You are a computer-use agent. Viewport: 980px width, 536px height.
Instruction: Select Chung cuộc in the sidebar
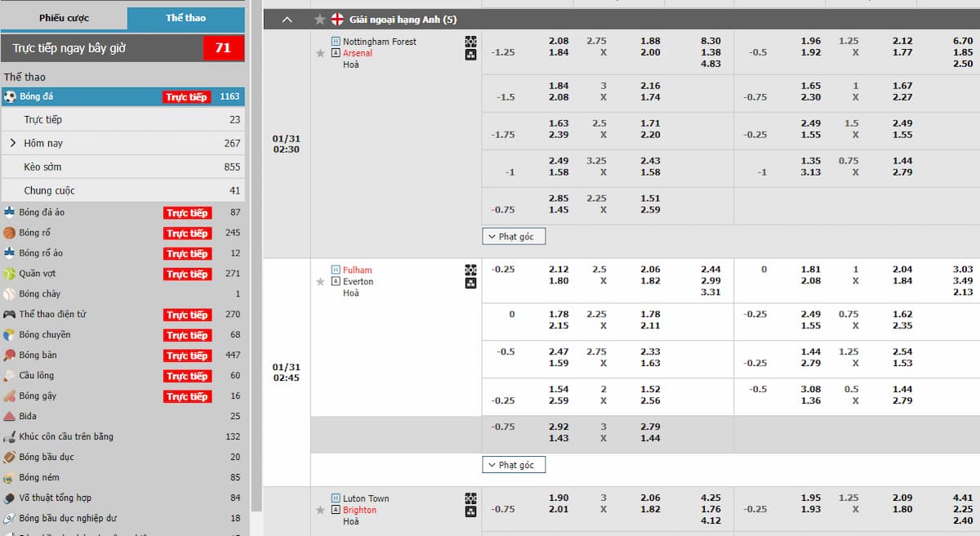tap(122, 190)
